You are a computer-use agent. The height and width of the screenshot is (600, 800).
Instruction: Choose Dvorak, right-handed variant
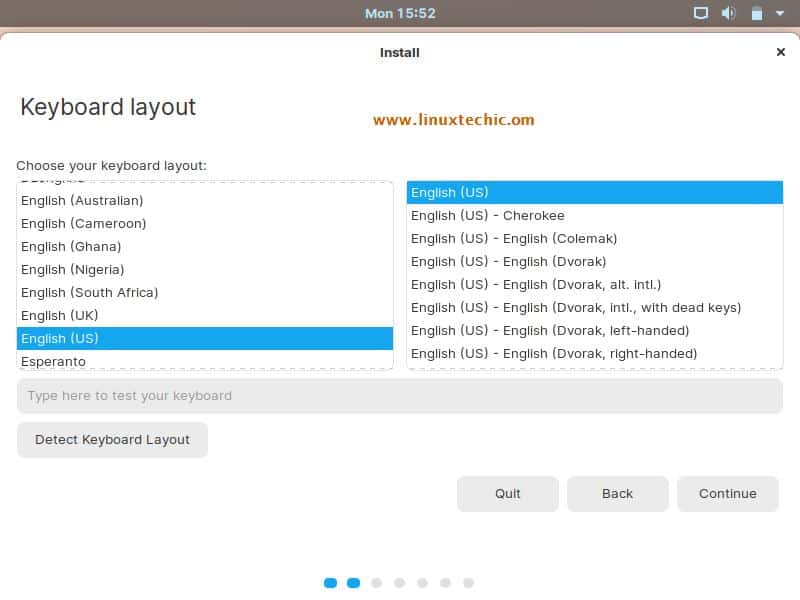coord(594,353)
